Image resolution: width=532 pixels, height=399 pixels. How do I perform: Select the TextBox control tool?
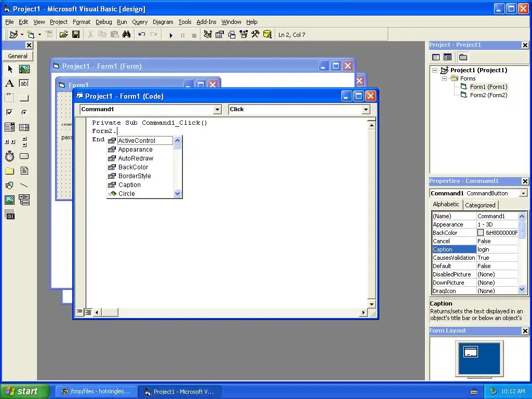pos(24,84)
